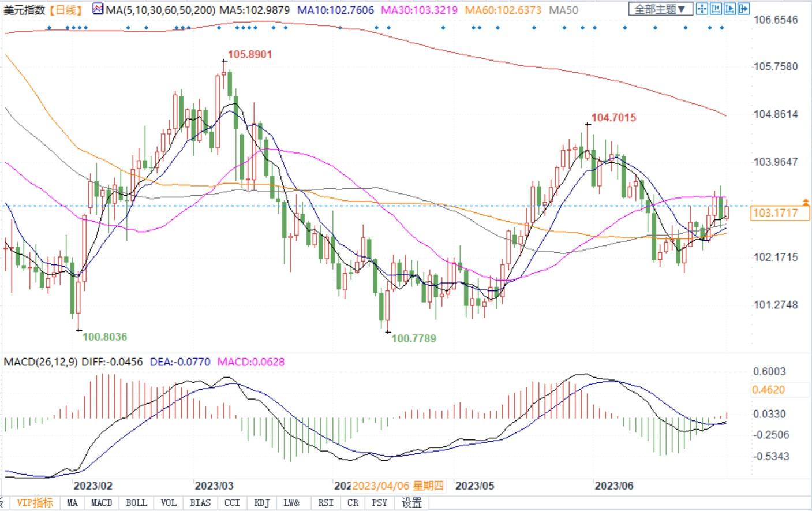Click the 104.7015 peak price label
Image resolution: width=812 pixels, height=511 pixels.
(x=613, y=117)
